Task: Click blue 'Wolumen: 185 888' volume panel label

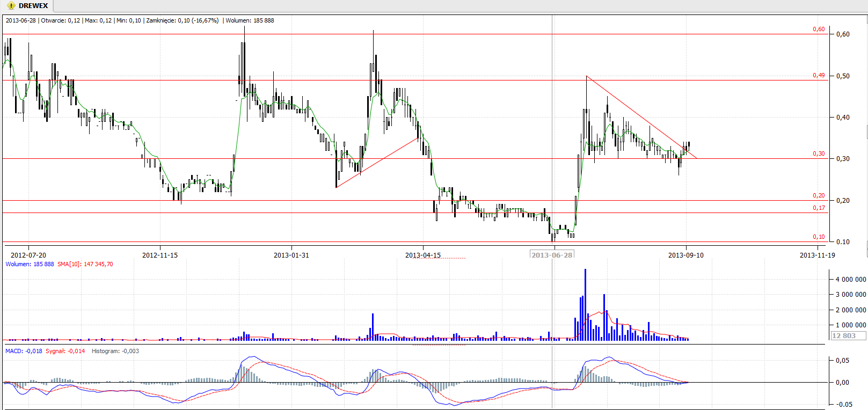Action: pyautogui.click(x=30, y=264)
